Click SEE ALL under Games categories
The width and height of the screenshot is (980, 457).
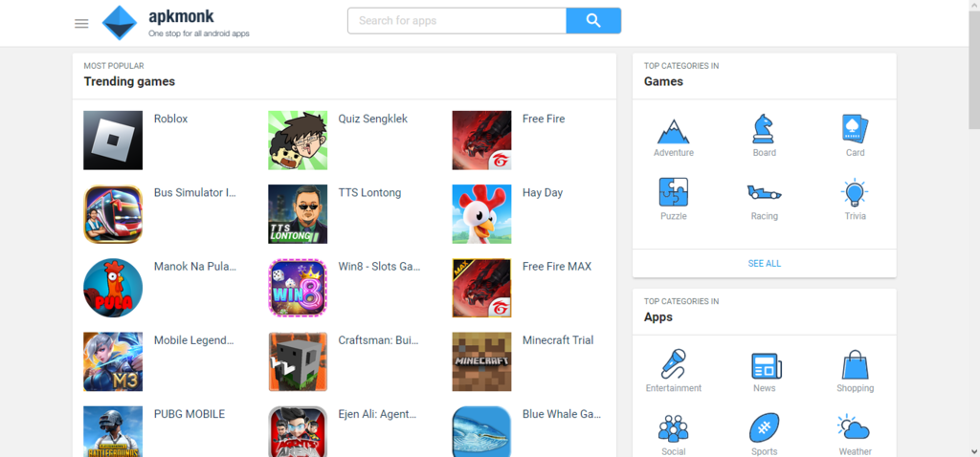765,264
